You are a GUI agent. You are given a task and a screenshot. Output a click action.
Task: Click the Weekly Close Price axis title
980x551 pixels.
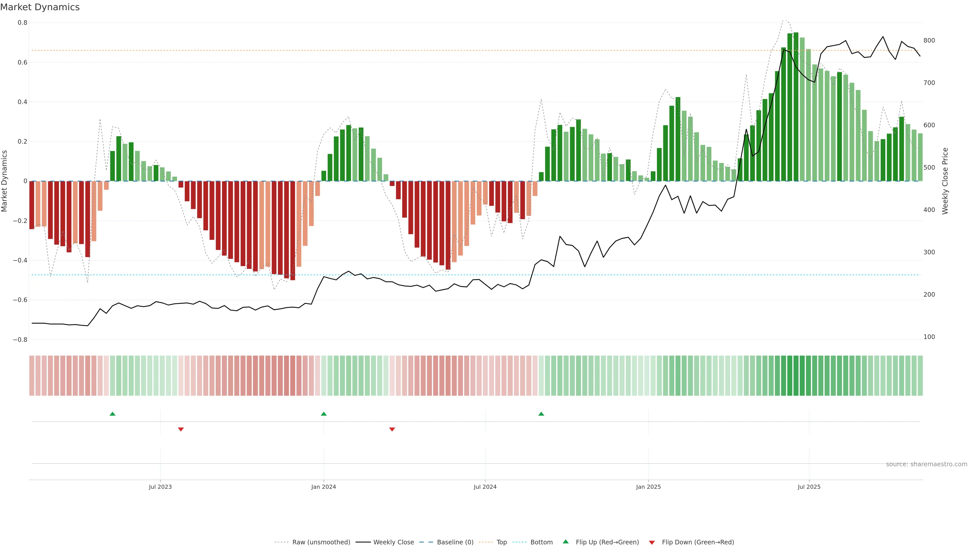tap(945, 181)
